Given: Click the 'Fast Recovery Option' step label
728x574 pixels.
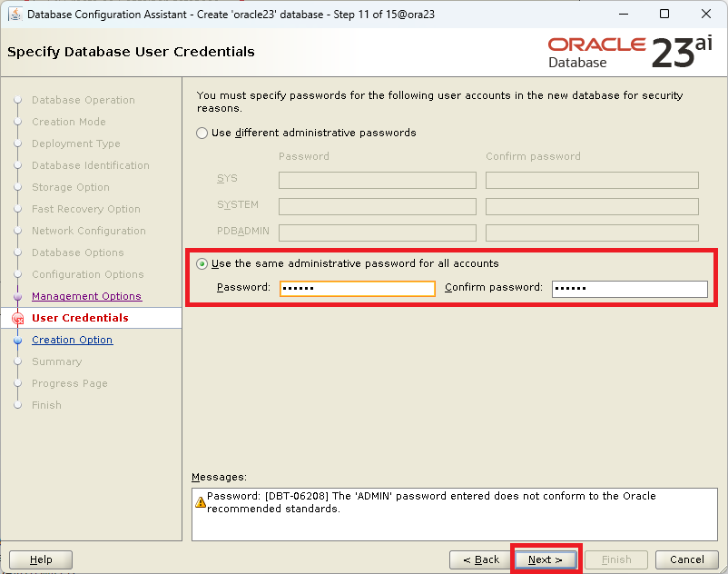Looking at the screenshot, I should pos(86,210).
